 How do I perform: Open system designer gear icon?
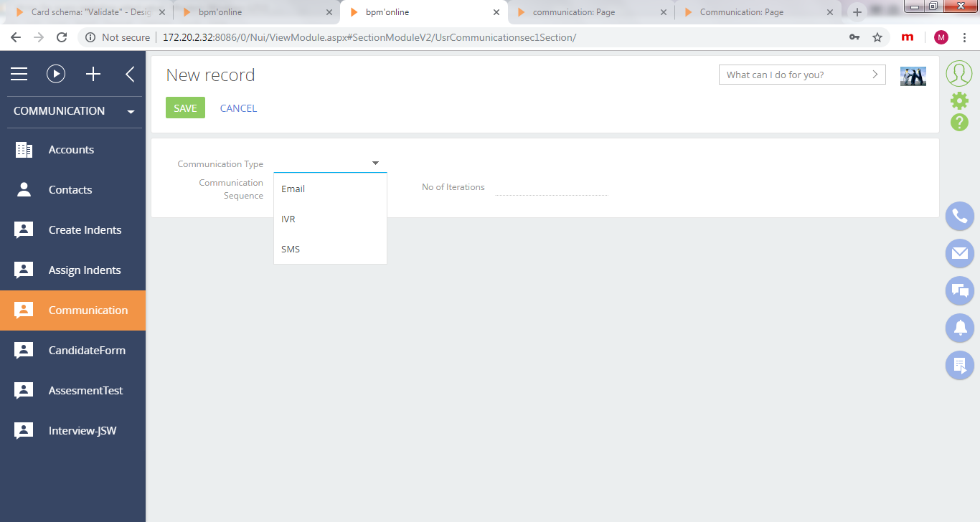(x=959, y=100)
